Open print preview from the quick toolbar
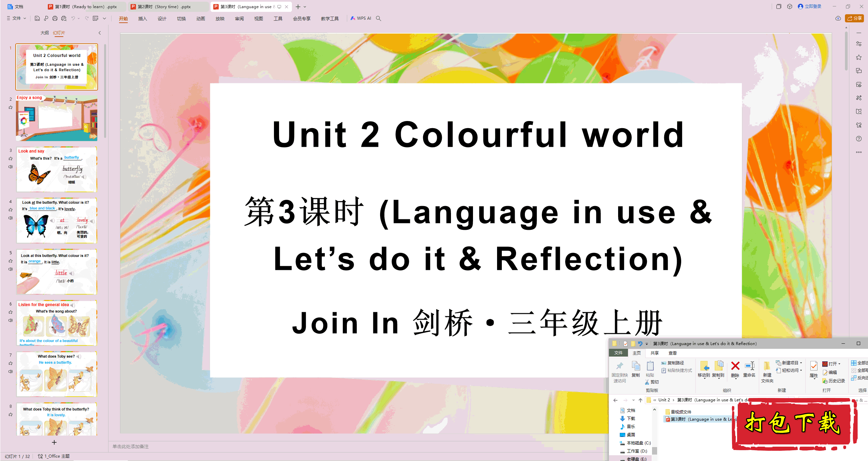 click(64, 18)
